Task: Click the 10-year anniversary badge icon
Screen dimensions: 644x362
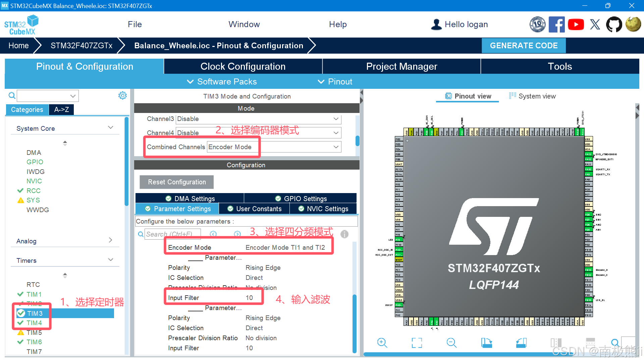Action: point(537,24)
